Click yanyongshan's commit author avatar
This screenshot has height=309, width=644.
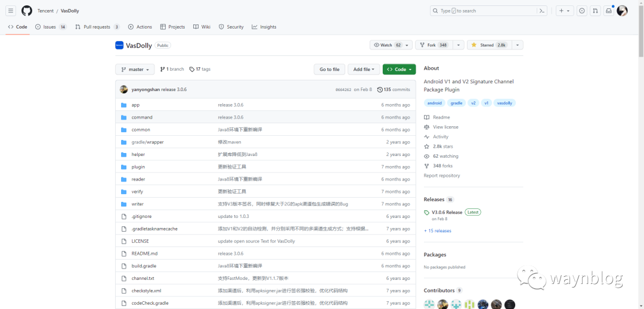(123, 89)
